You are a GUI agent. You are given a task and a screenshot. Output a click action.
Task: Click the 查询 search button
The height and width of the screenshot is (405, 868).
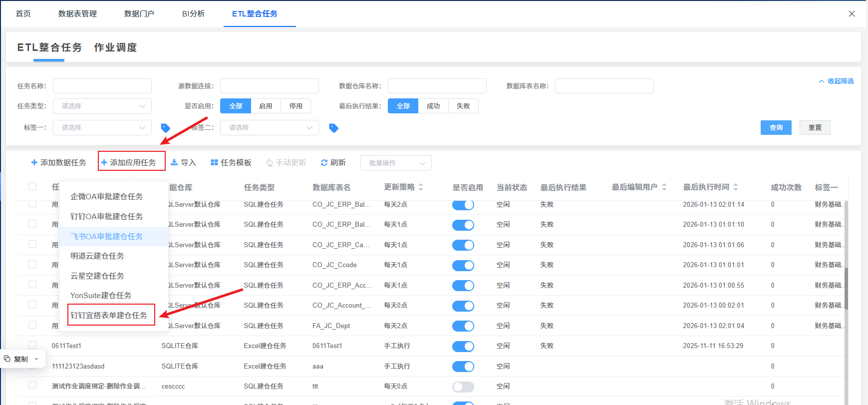[776, 128]
